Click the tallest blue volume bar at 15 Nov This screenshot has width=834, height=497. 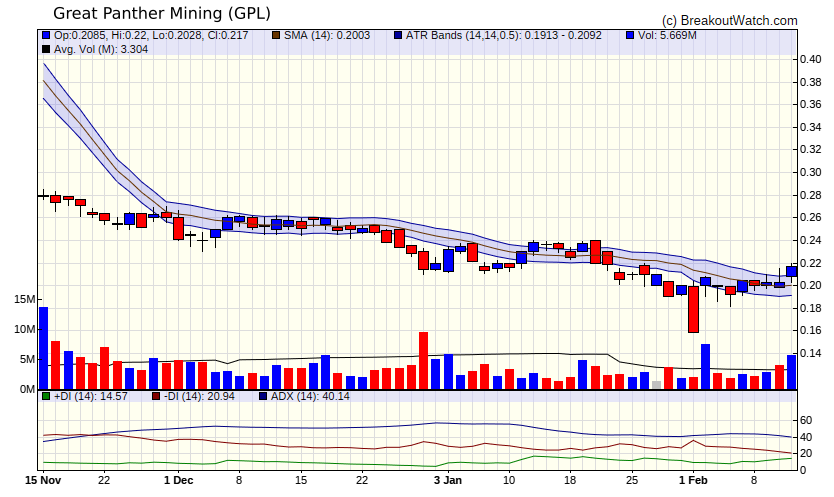click(x=43, y=348)
